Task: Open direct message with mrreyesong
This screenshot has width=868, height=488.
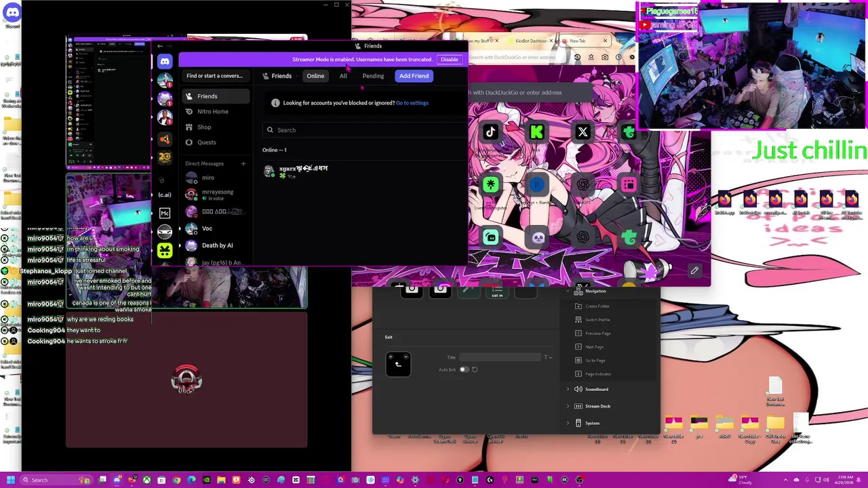Action: click(216, 195)
